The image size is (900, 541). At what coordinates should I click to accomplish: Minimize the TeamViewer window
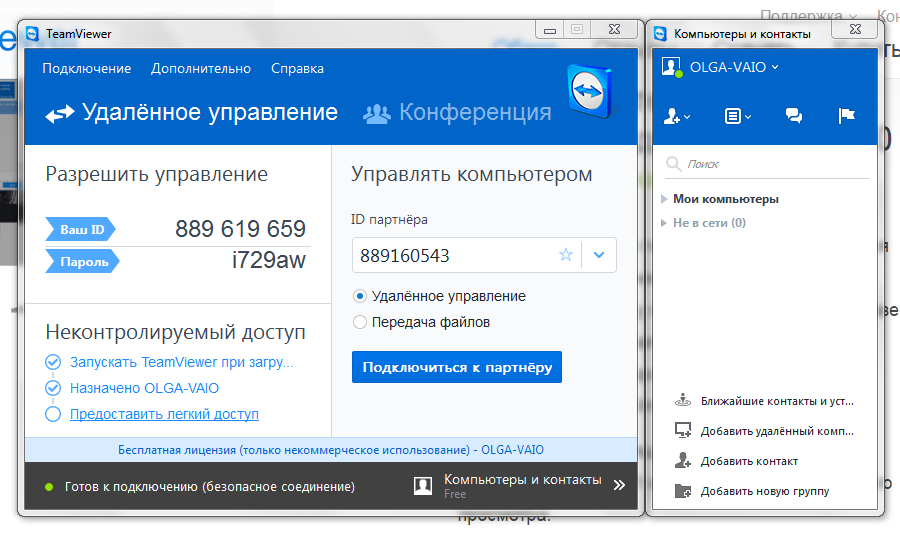pyautogui.click(x=550, y=29)
